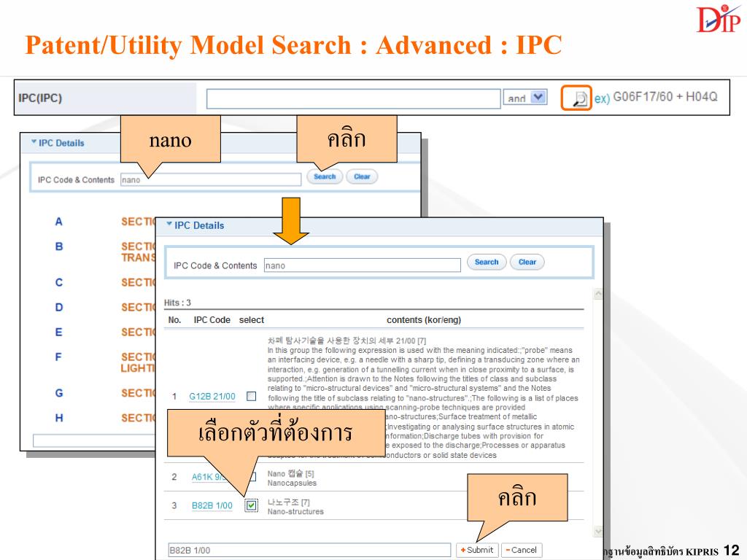
Task: Open the G12B 21/00 IPC code link
Action: pos(212,396)
